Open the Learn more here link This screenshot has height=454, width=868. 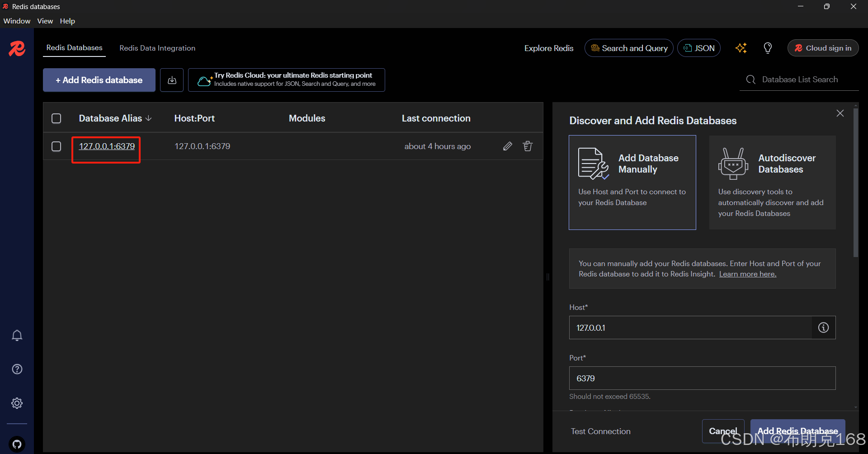point(748,274)
